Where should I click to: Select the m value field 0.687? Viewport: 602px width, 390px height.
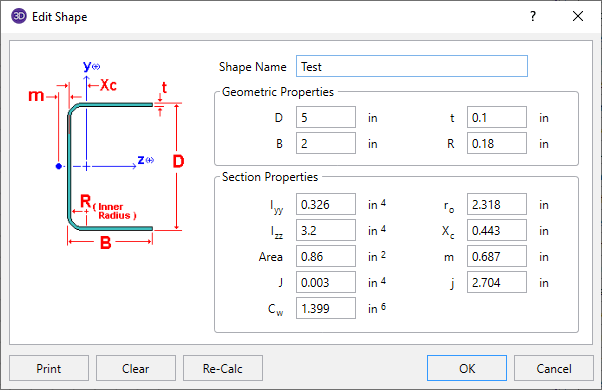[496, 256]
